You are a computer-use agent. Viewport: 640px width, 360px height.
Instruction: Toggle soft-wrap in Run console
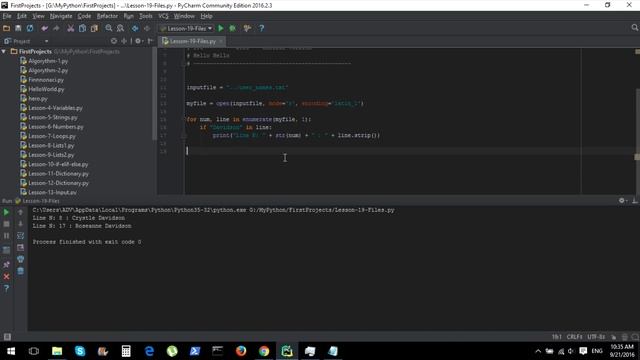click(x=20, y=236)
